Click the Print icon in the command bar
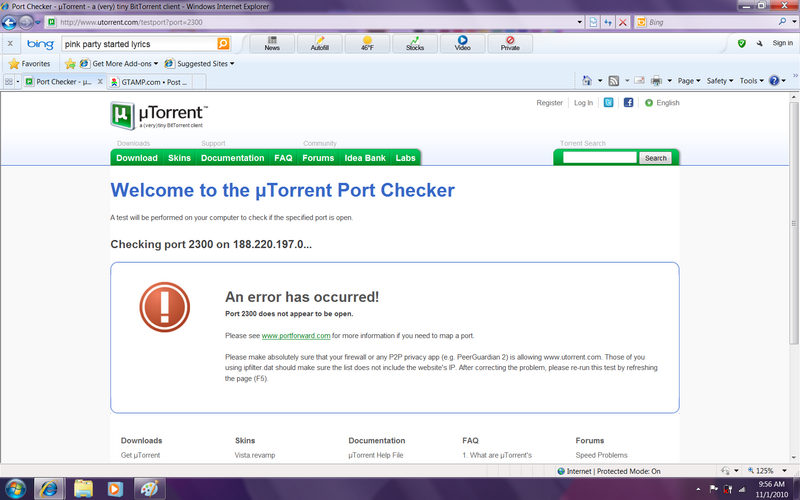Viewport: 800px width, 500px height. coord(655,81)
